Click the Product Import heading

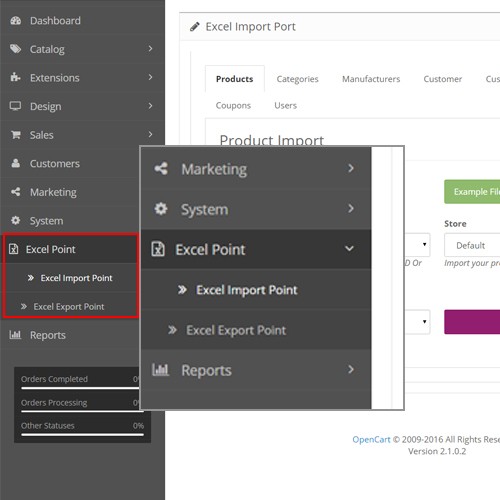pos(271,140)
